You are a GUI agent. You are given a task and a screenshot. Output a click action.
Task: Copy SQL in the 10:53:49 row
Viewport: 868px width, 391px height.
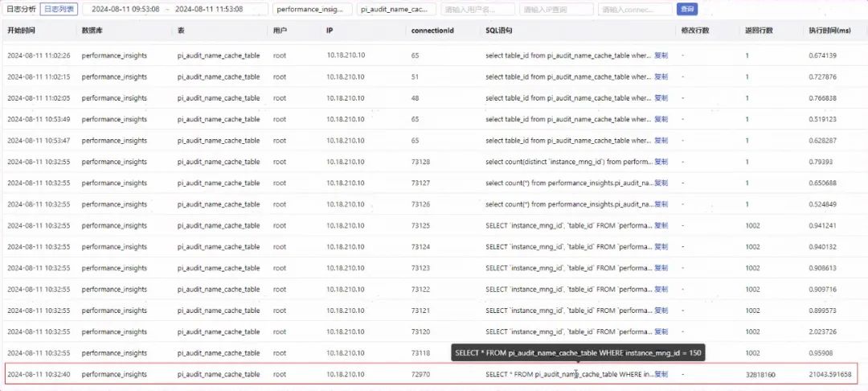pos(661,119)
